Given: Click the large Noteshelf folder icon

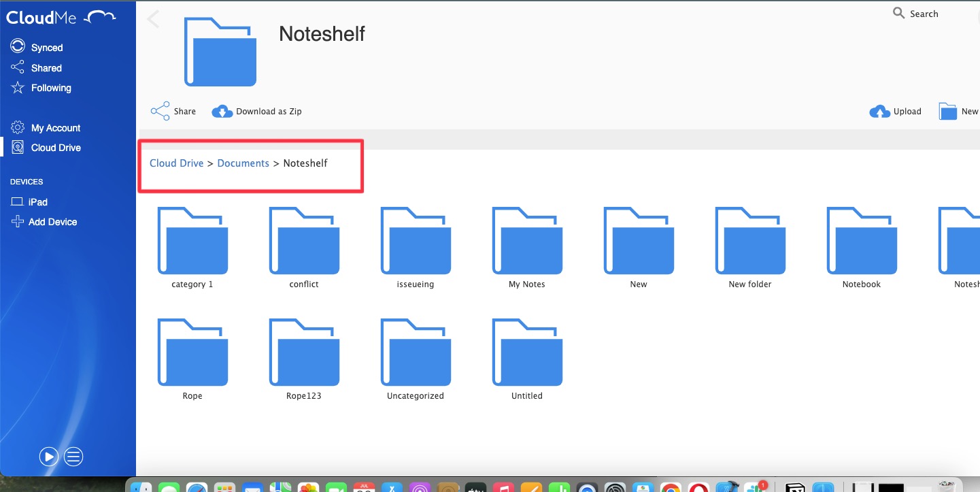Looking at the screenshot, I should tap(220, 52).
